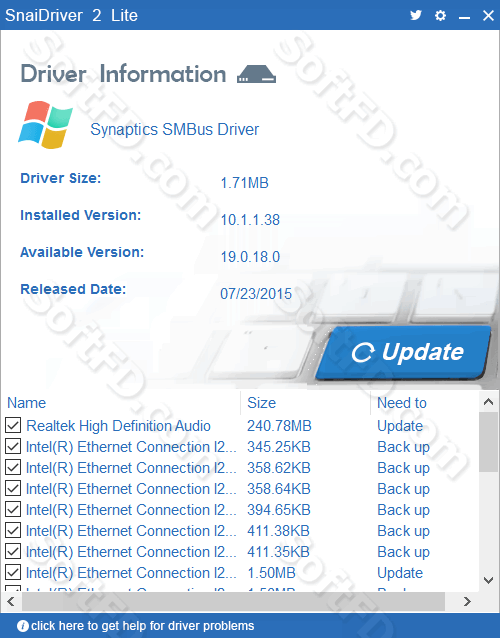Viewport: 500px width, 638px height.
Task: Click the Windows logo driver icon
Action: [45, 125]
